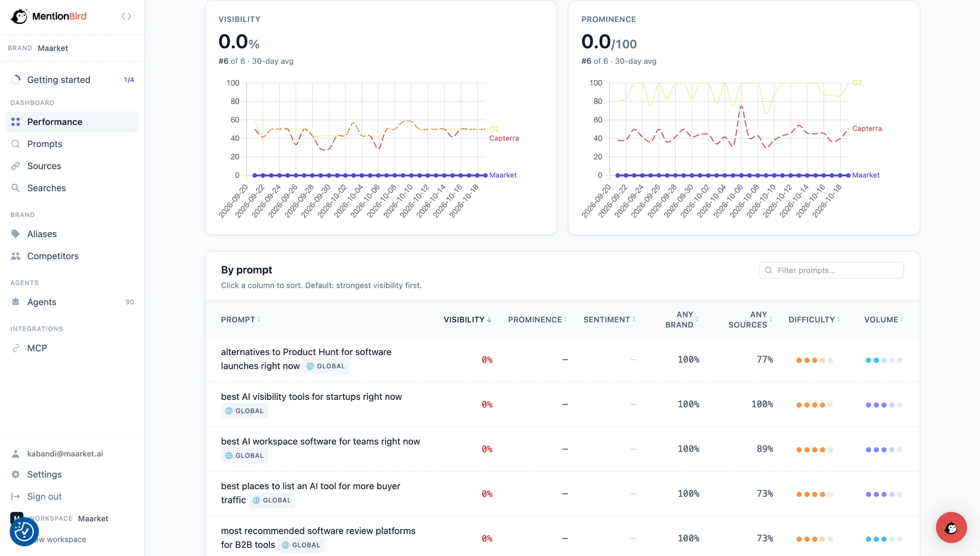980x556 pixels.
Task: Click the Getting started progress ring icon
Action: [16, 80]
